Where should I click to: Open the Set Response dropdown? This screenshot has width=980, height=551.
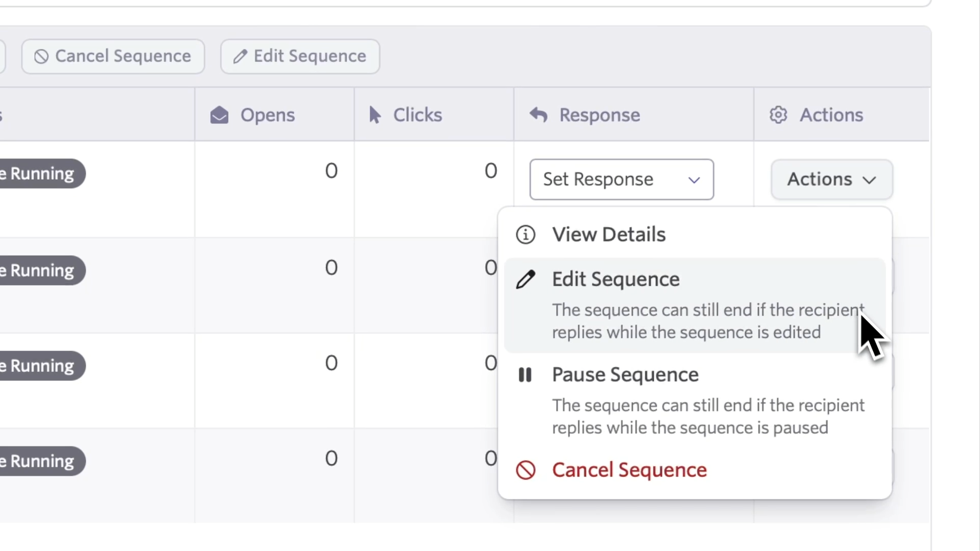point(621,180)
